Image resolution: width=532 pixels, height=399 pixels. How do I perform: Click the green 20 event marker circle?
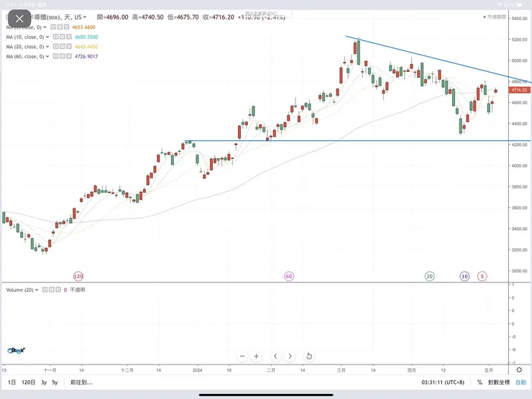click(429, 276)
